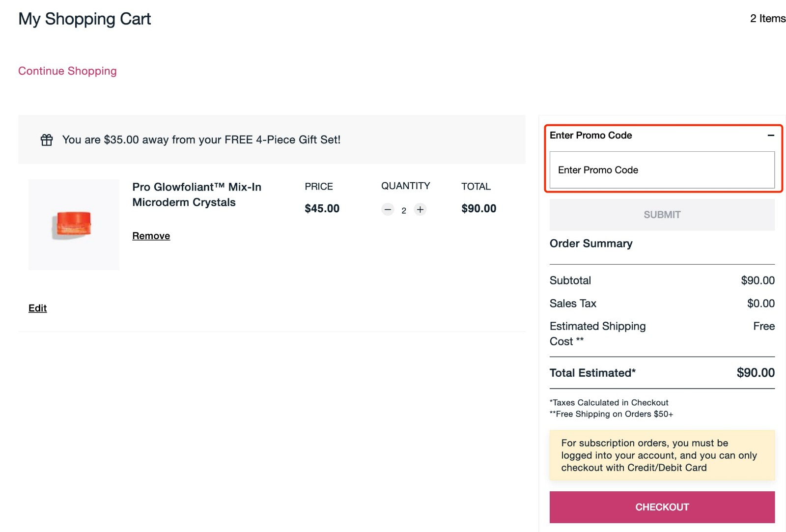Select the Enter Promo Code input field
Screen dimensions: 786x532
[x=661, y=170]
